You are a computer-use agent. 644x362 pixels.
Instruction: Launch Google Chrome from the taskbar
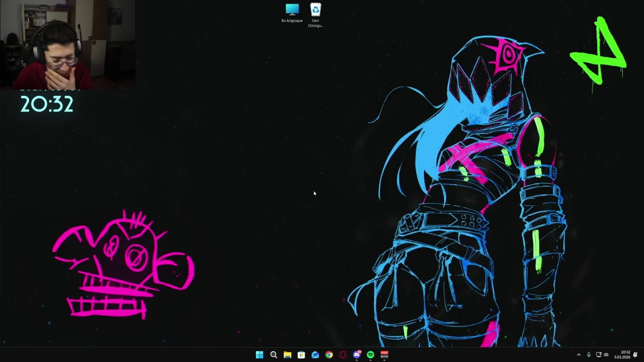[x=329, y=355]
